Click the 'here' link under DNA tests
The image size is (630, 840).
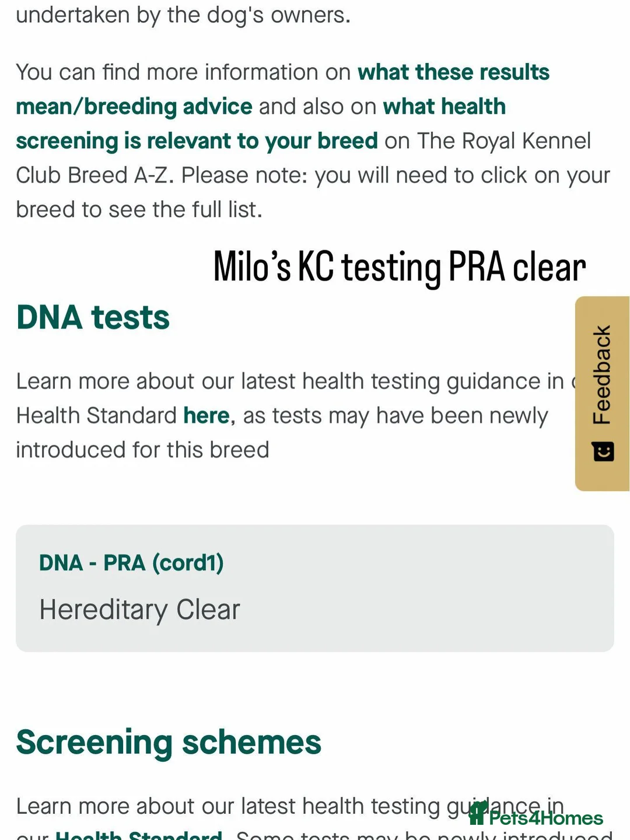pyautogui.click(x=206, y=415)
